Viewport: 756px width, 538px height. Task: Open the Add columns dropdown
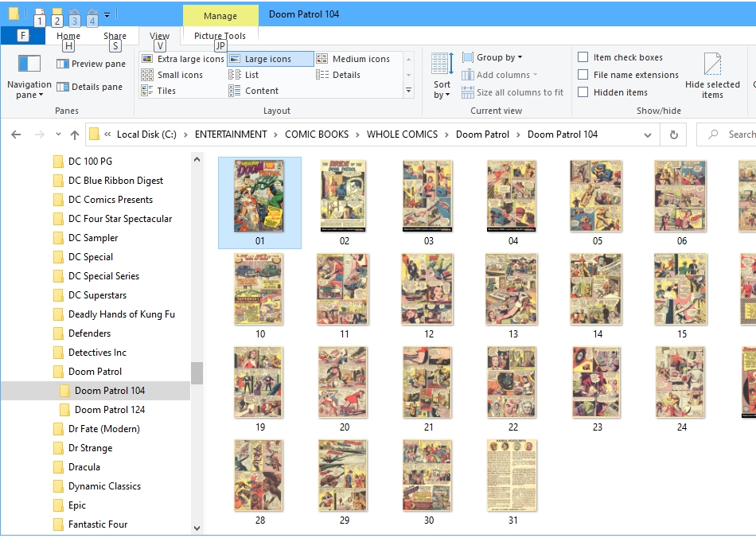[x=500, y=75]
